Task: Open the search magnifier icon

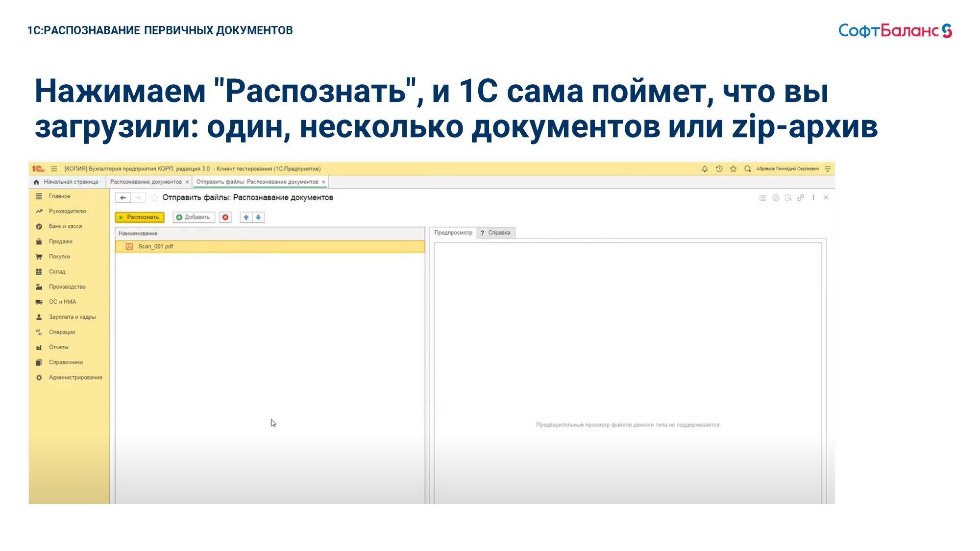Action: (748, 168)
